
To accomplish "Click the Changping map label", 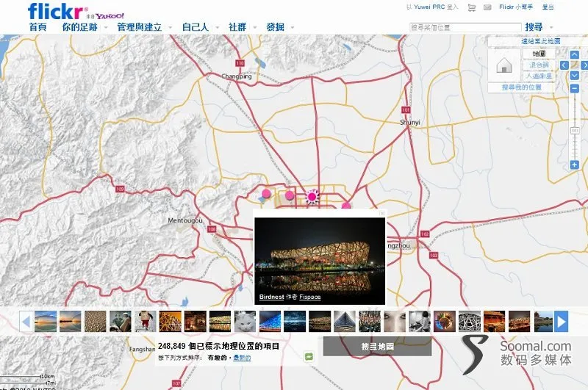I will tap(237, 76).
